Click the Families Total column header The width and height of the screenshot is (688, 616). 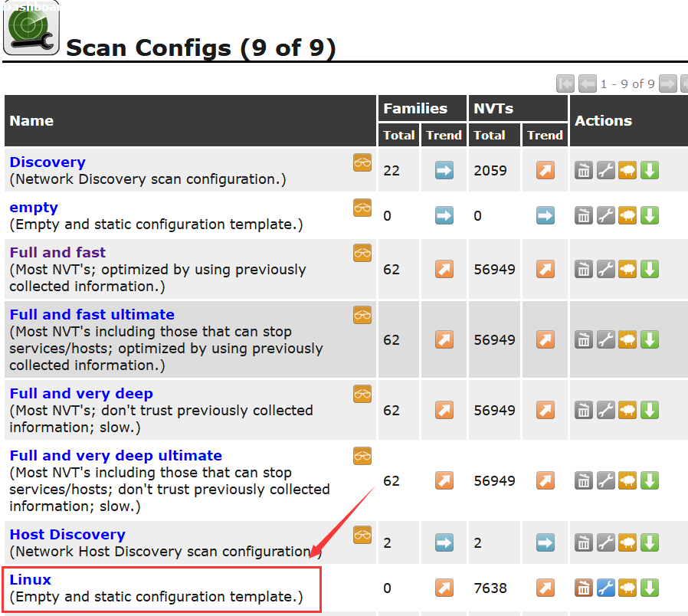[x=399, y=135]
